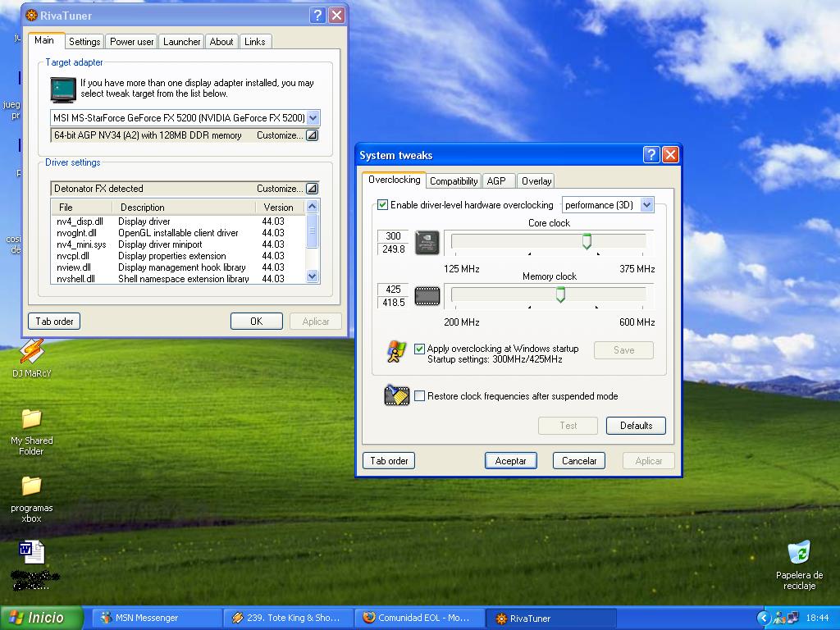Select the programas xbox folder icon
The image size is (840, 630).
point(32,500)
